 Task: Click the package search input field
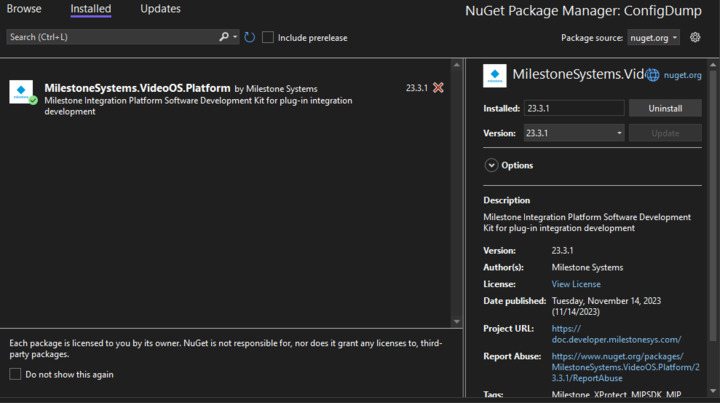110,37
